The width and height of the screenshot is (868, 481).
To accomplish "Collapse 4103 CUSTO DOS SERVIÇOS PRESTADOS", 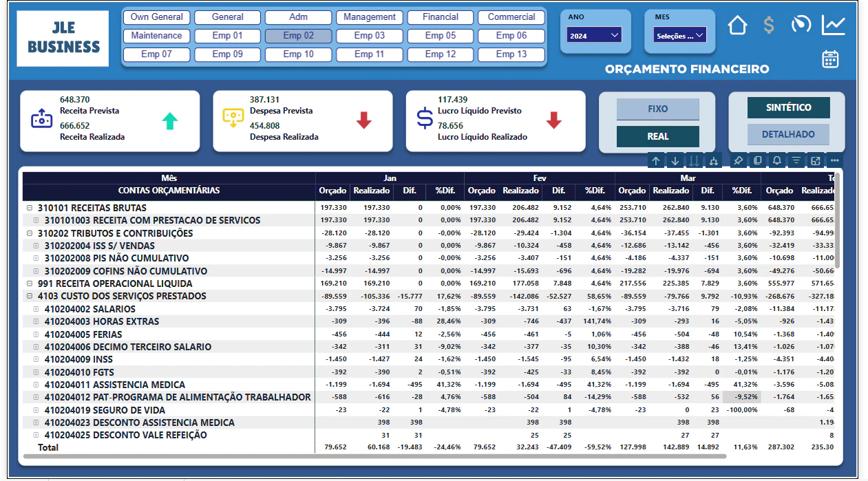I will (x=30, y=296).
